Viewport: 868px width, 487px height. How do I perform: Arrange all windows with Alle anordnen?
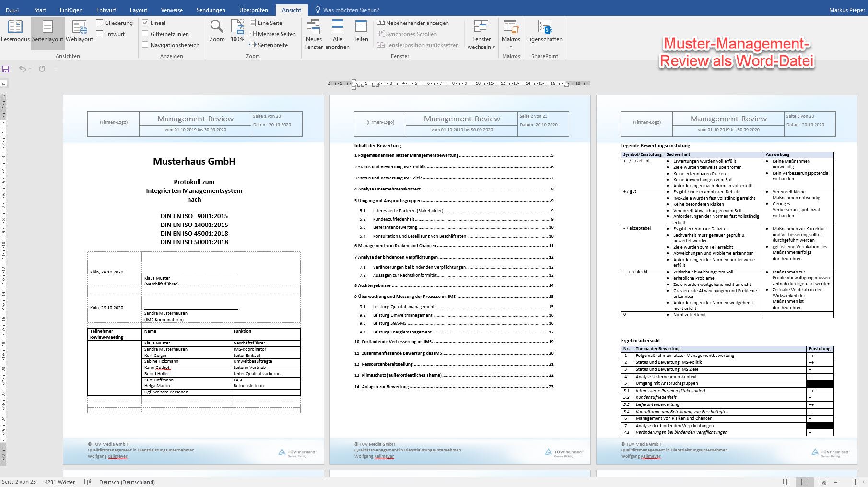point(337,34)
